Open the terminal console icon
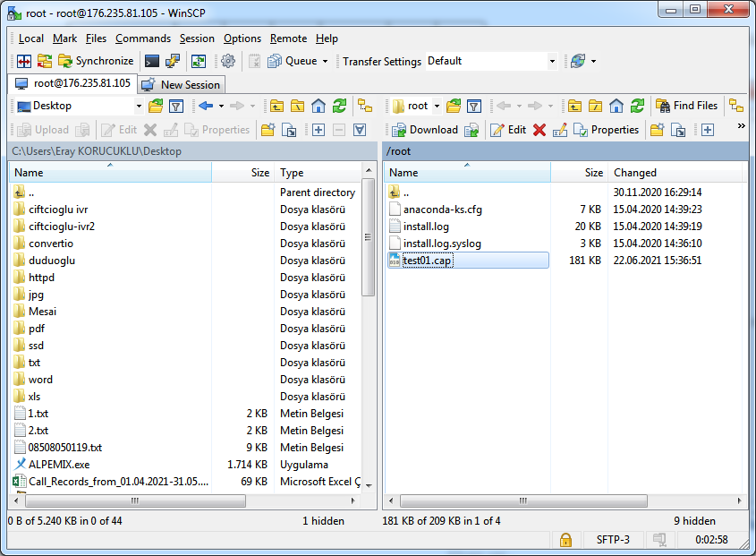 (152, 61)
